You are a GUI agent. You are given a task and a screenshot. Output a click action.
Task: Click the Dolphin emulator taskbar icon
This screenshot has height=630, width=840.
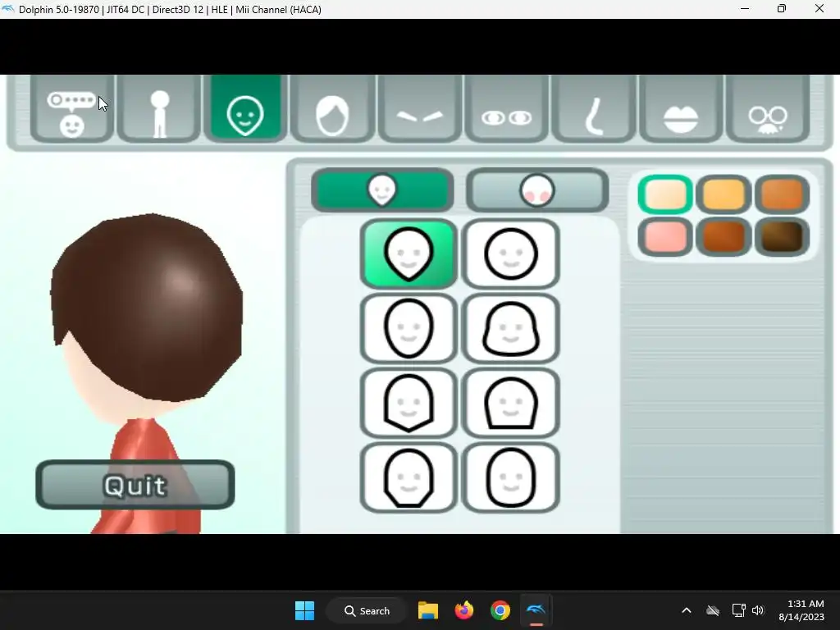coord(536,610)
